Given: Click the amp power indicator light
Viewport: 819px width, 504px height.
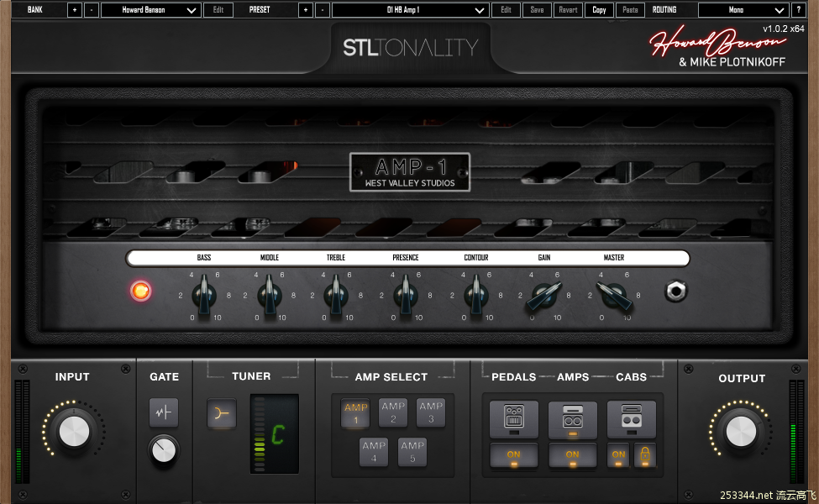Looking at the screenshot, I should 140,291.
